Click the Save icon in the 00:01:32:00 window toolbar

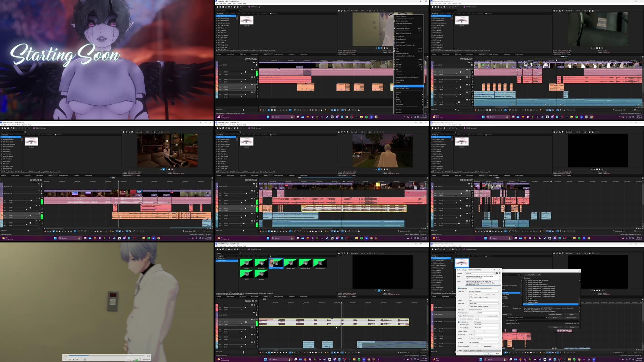click(438, 7)
